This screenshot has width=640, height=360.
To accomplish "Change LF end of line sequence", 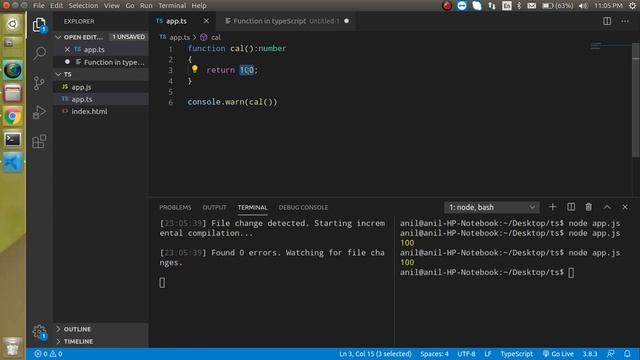I will 488,354.
